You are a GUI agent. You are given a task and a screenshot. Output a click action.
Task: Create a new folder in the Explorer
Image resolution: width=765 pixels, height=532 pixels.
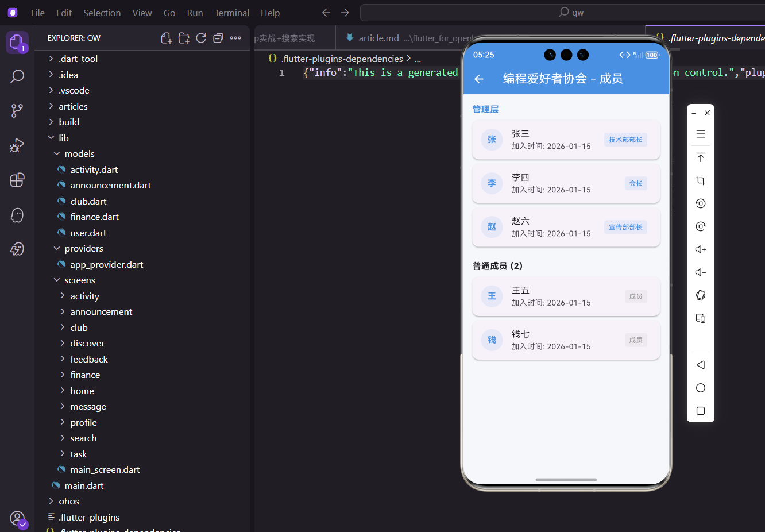[184, 37]
